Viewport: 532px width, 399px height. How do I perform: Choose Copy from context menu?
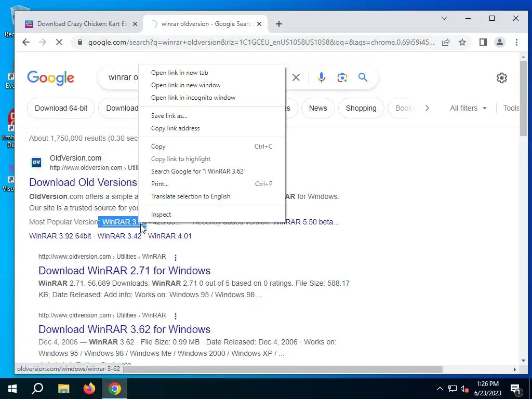[x=212, y=147]
